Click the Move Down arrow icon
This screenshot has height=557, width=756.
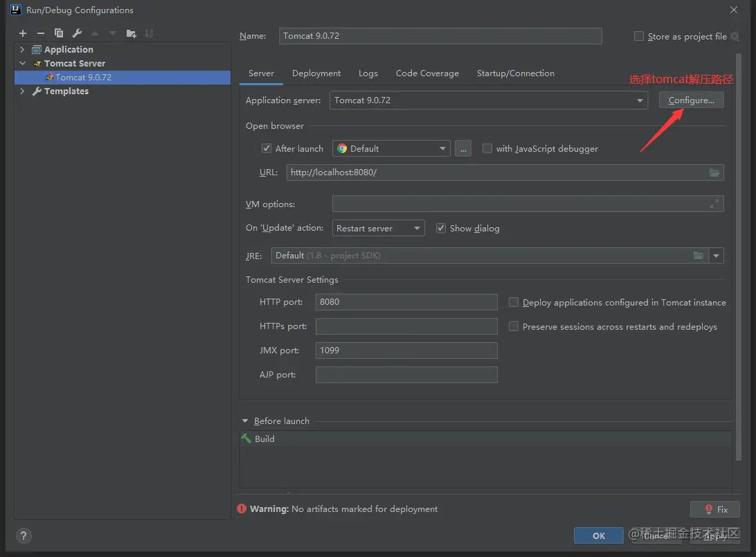(x=113, y=33)
